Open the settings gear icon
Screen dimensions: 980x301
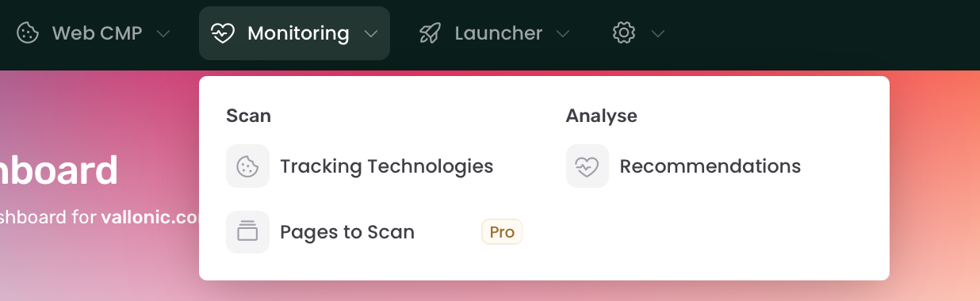tap(625, 33)
